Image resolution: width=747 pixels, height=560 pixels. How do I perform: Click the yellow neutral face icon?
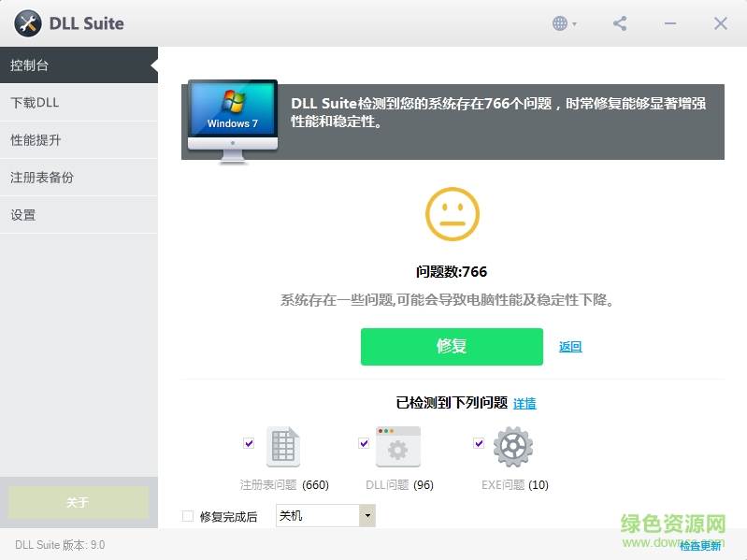[x=452, y=214]
